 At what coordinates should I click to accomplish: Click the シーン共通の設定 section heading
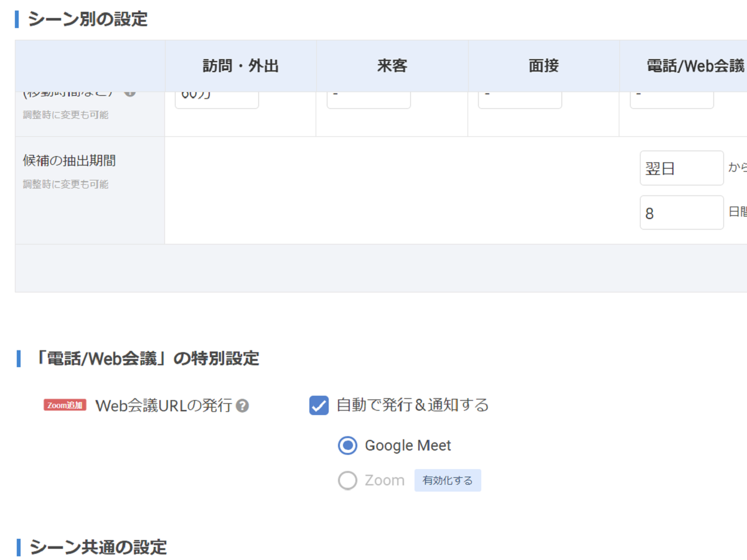(98, 548)
